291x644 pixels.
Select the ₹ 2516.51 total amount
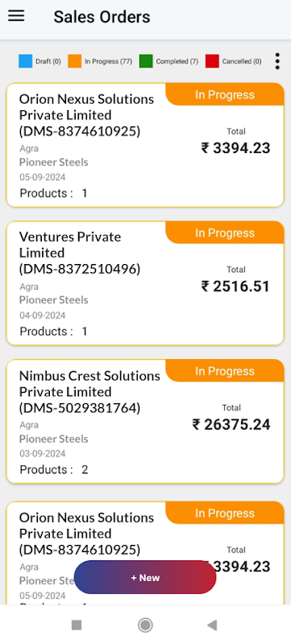235,287
